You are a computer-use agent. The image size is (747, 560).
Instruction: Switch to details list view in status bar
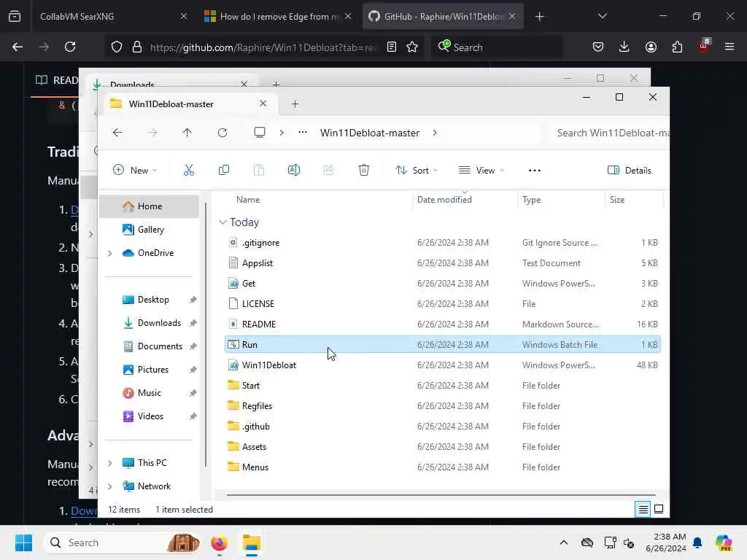click(x=643, y=509)
